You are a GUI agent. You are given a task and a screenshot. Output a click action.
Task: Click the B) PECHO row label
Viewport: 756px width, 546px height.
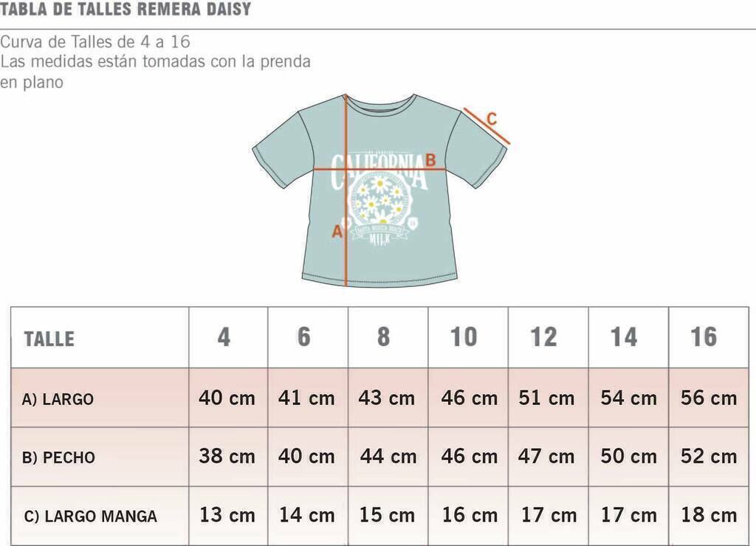[58, 457]
